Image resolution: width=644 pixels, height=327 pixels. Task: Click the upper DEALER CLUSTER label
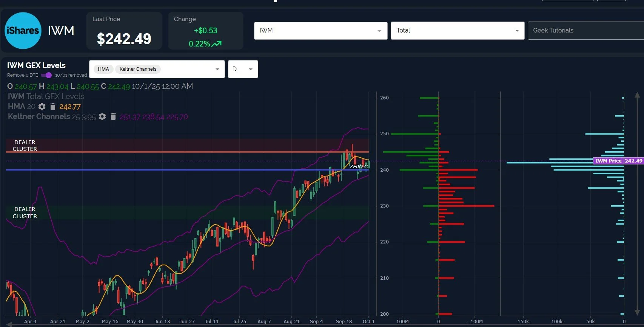[25, 146]
